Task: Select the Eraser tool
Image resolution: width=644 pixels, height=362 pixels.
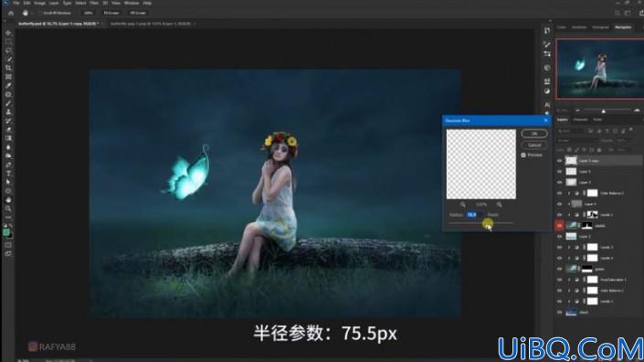Action: (x=8, y=130)
